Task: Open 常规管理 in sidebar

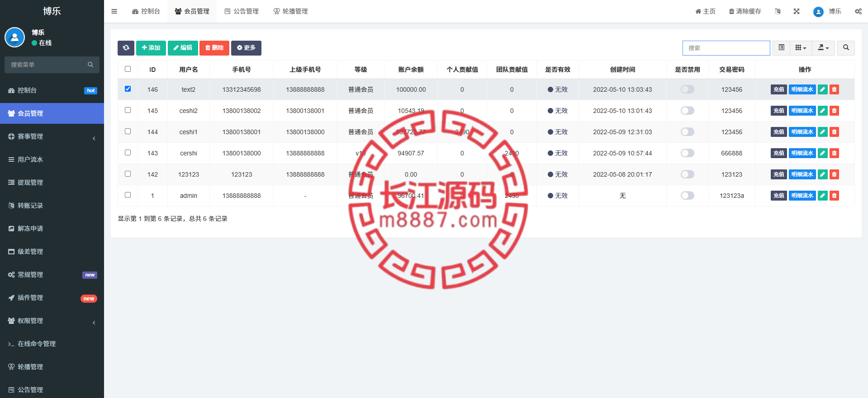Action: [x=52, y=275]
